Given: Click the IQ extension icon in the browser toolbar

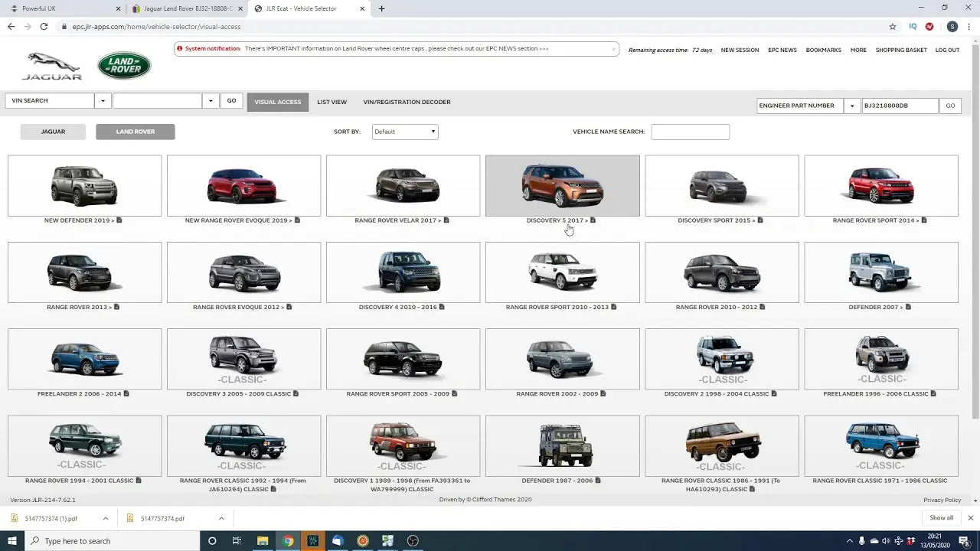Looking at the screenshot, I should pos(912,26).
